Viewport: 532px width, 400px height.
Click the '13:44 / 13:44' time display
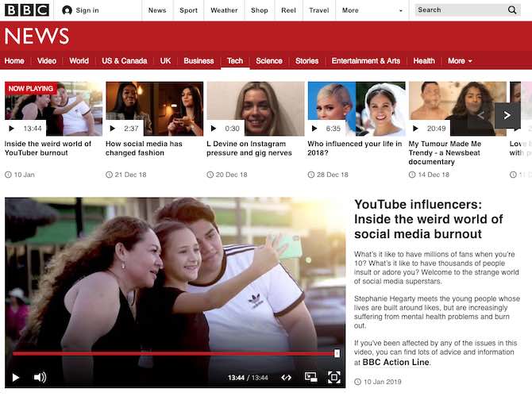(248, 378)
